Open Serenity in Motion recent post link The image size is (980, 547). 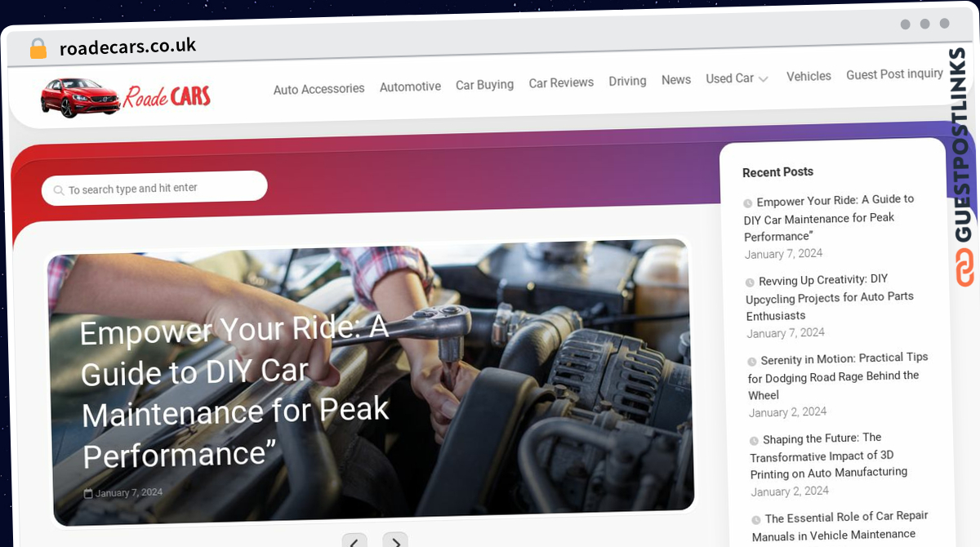point(838,376)
